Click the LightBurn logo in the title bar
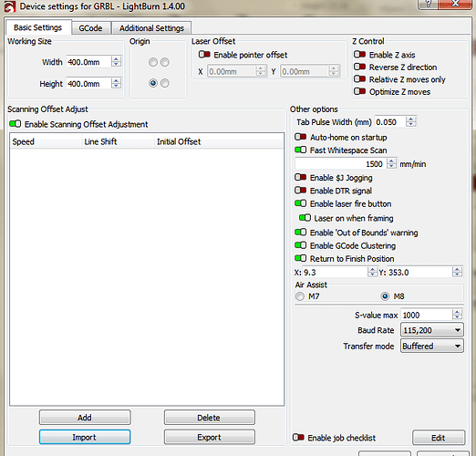 pyautogui.click(x=9, y=6)
